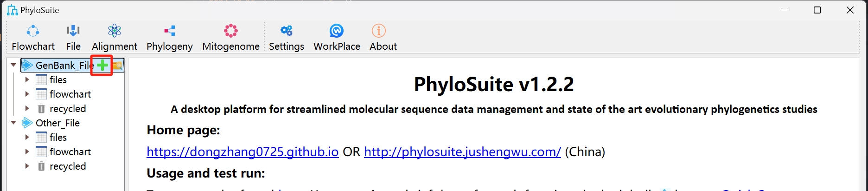Select flowchart under Other_File
Viewport: 868px width, 191px height.
point(70,151)
